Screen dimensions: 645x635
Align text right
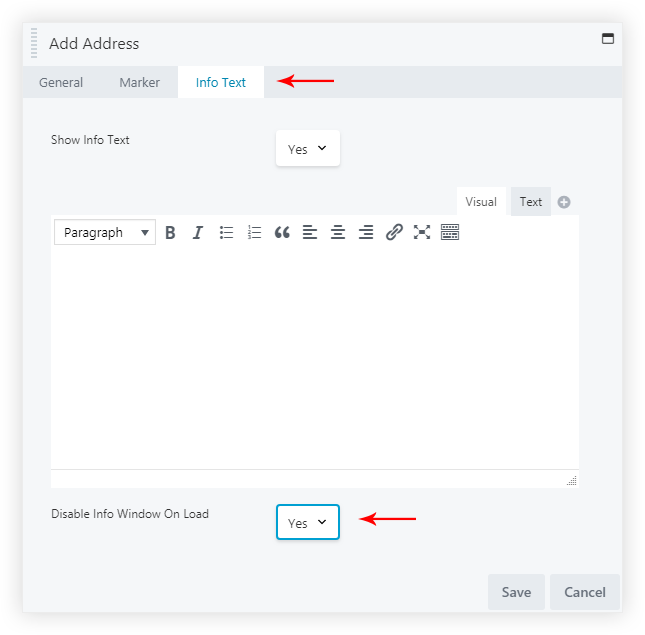(x=366, y=232)
